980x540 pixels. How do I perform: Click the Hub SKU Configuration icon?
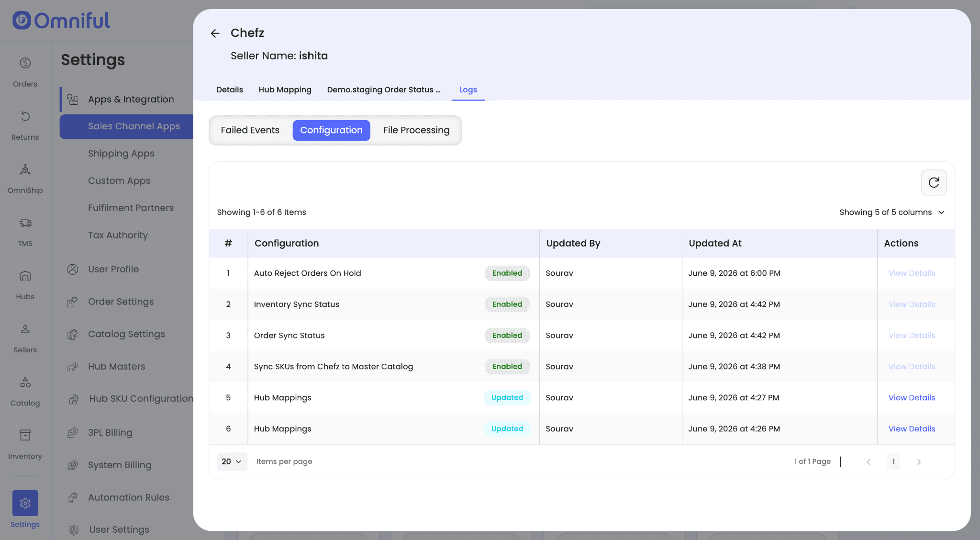coord(74,399)
